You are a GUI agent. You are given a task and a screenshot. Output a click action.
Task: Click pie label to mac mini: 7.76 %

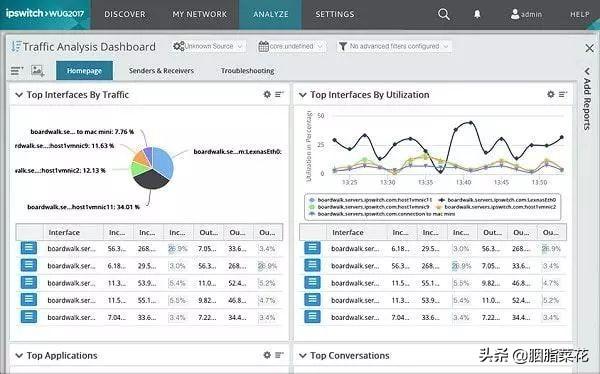click(82, 132)
